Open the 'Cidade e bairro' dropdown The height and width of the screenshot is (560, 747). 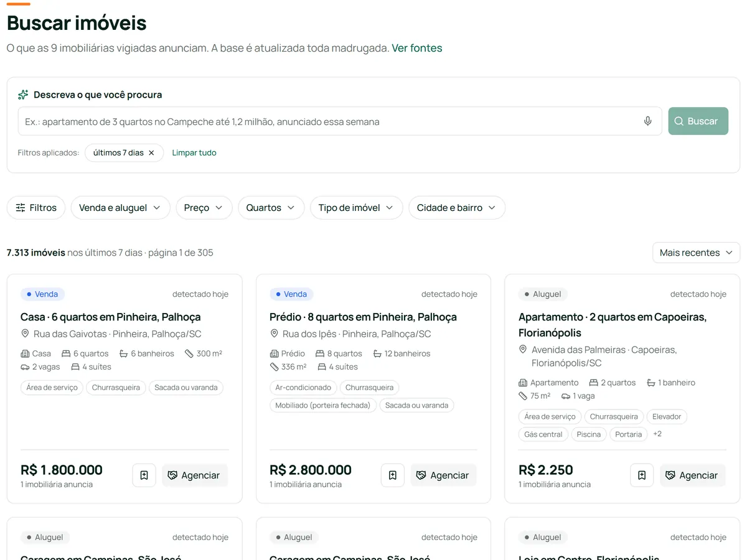click(457, 208)
